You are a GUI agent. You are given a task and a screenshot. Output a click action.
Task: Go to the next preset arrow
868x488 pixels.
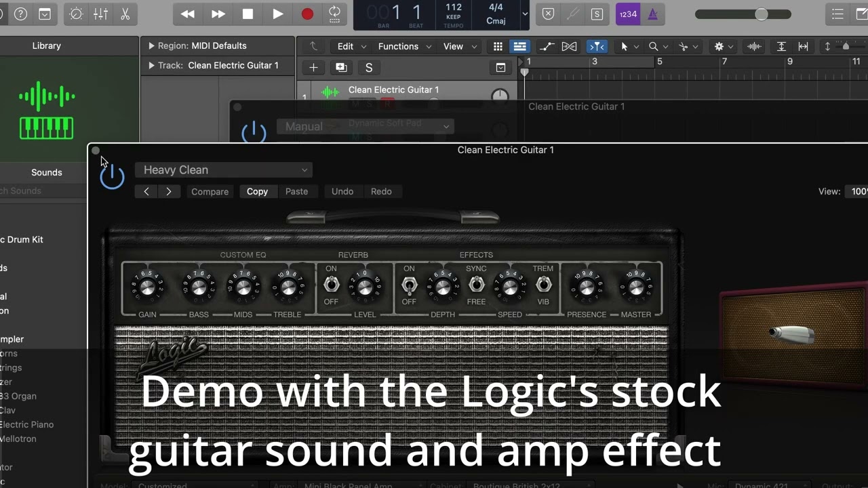(x=168, y=192)
